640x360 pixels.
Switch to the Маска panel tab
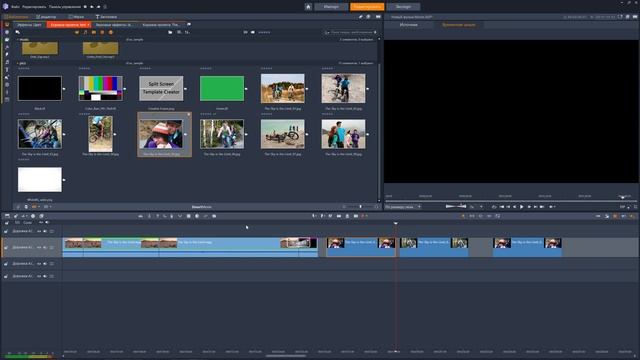[76, 17]
